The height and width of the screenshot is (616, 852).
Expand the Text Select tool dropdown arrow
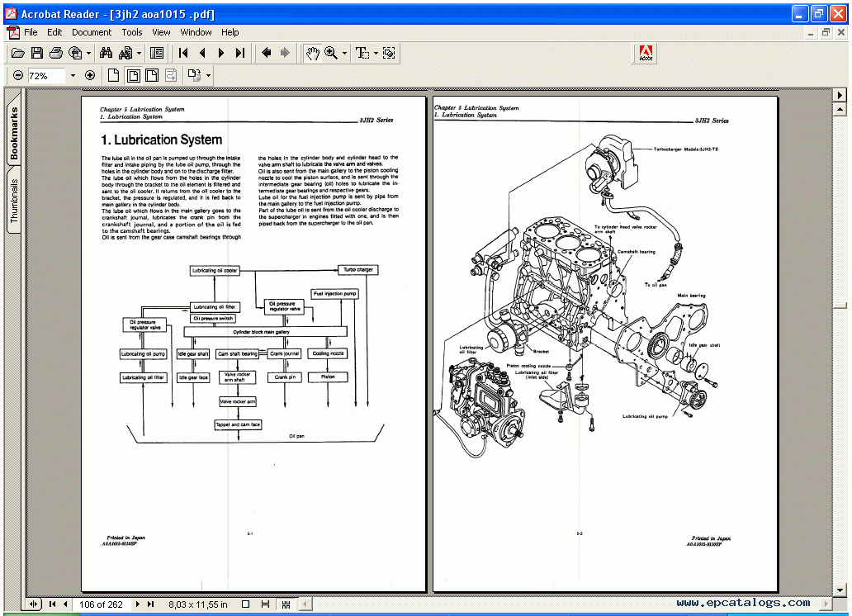click(x=375, y=53)
